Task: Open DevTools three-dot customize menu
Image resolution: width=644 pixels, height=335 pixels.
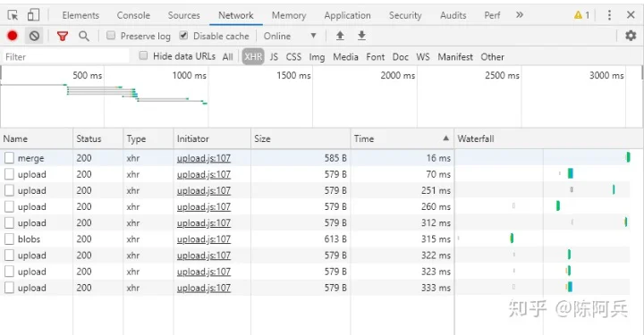Action: coord(609,15)
